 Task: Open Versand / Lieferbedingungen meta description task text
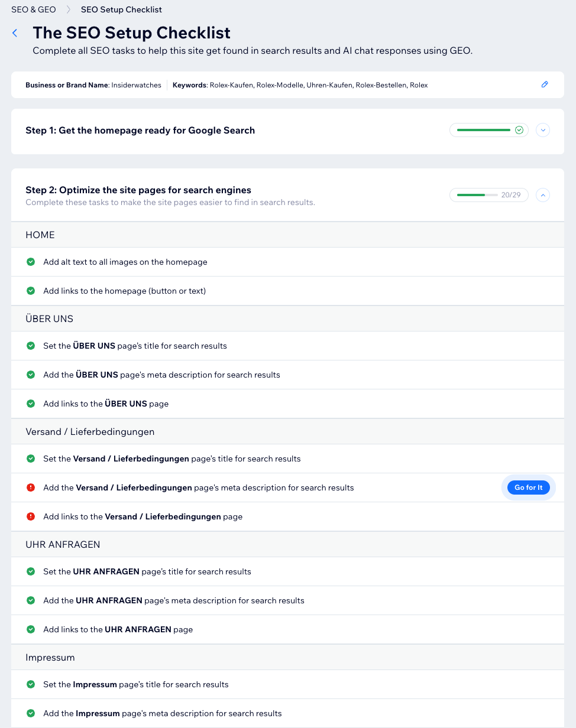click(199, 487)
